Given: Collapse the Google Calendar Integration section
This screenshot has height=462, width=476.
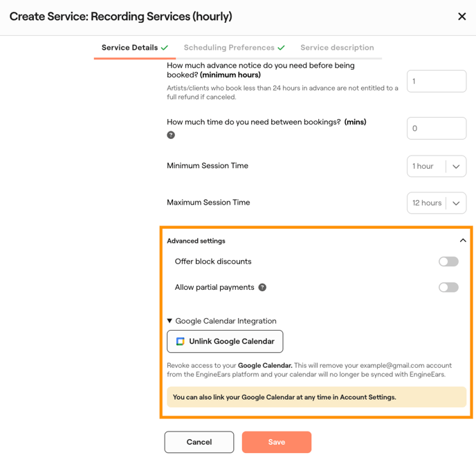Looking at the screenshot, I should [x=170, y=321].
